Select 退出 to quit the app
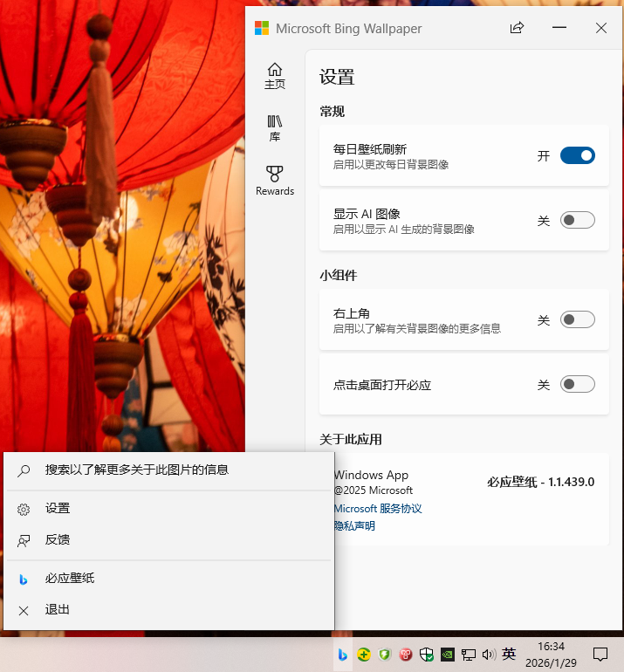Viewport: 624px width, 672px height. 168,610
